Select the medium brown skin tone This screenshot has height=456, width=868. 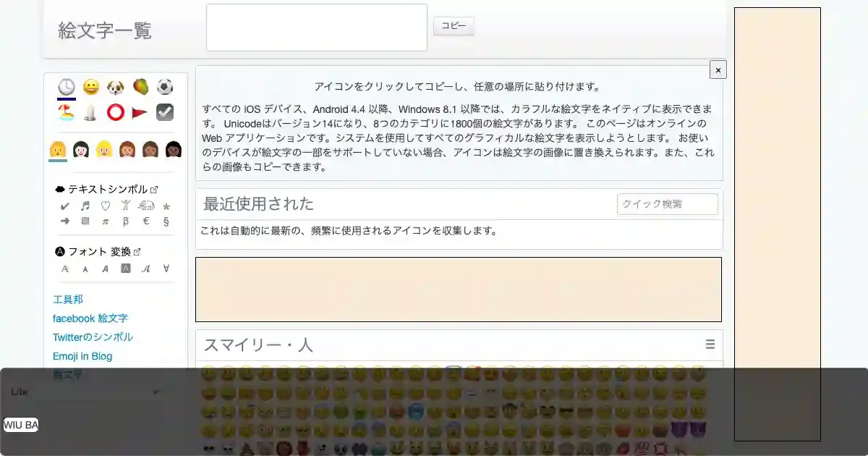(150, 150)
